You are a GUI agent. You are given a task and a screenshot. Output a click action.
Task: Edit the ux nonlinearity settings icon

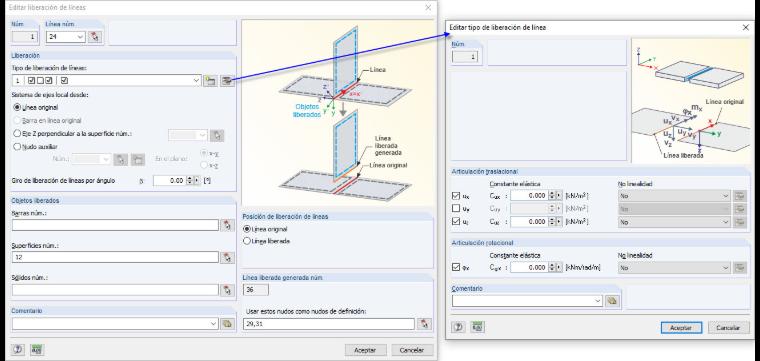pos(740,196)
